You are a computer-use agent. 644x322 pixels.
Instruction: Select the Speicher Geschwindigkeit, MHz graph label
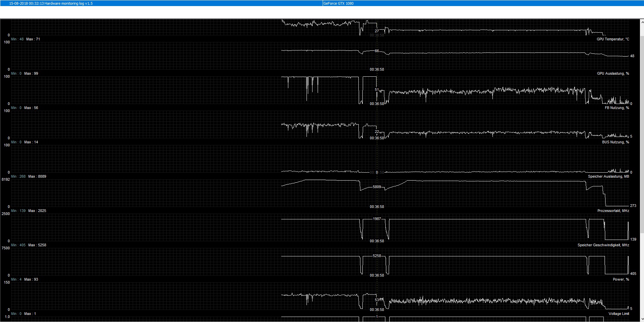(603, 245)
